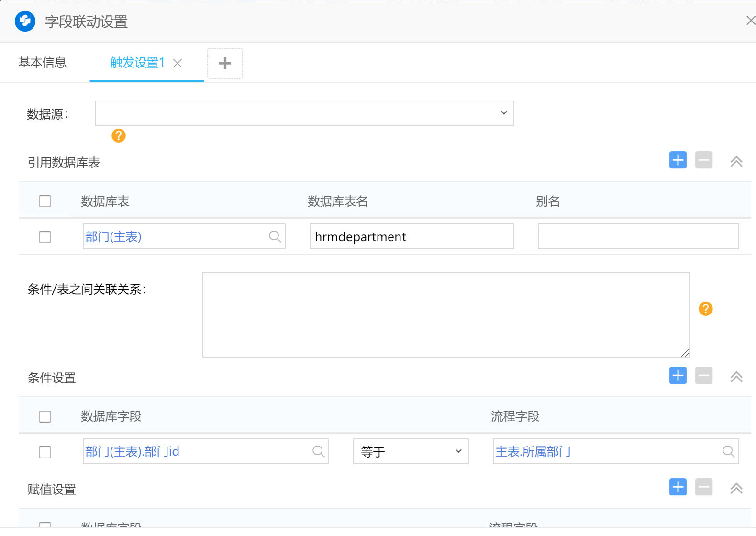This screenshot has width=756, height=536.
Task: Click the help icon below the 数据源 dropdown
Action: (118, 136)
